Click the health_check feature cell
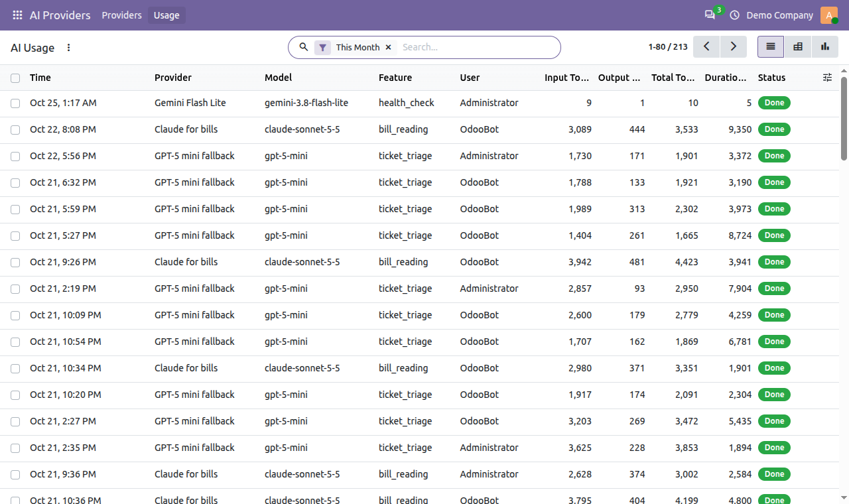The image size is (849, 504). pyautogui.click(x=407, y=103)
